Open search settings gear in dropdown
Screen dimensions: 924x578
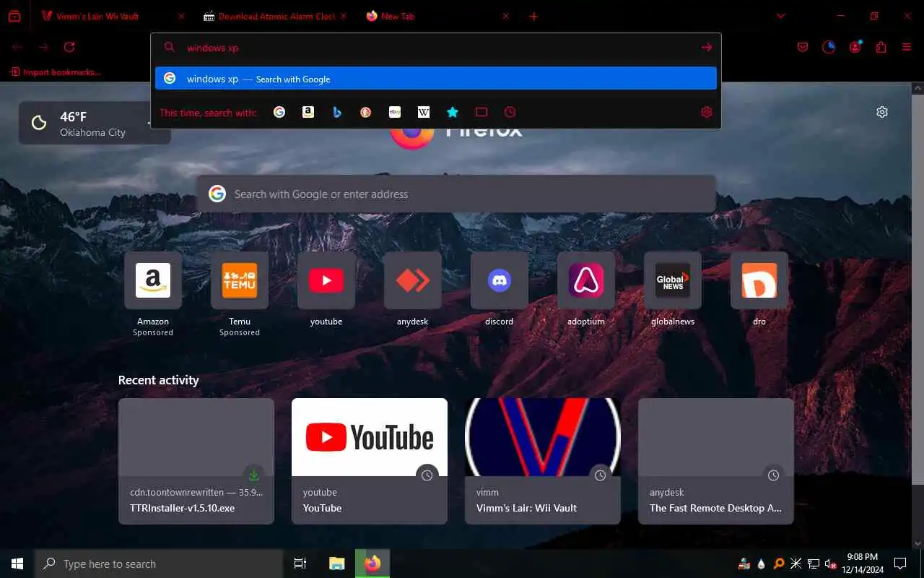coord(707,112)
